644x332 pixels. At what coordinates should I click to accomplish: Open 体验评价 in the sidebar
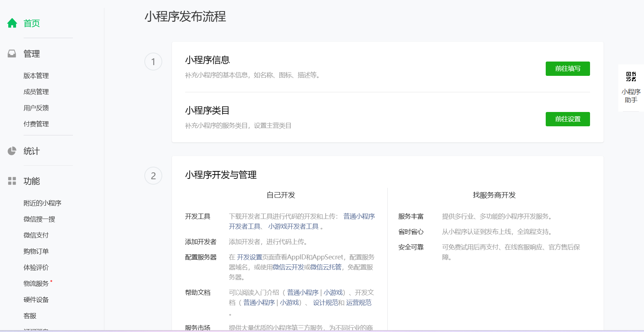[x=36, y=268]
